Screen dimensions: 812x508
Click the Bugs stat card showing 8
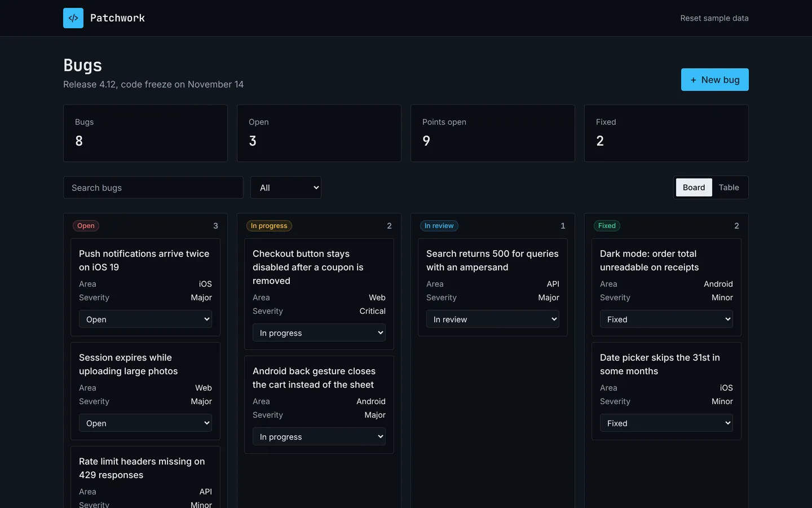click(x=145, y=133)
